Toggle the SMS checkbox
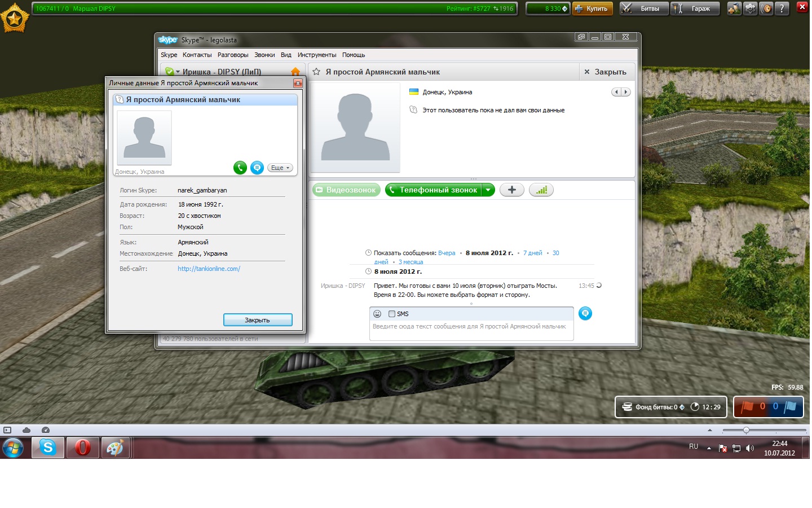This screenshot has width=812, height=508. (392, 314)
